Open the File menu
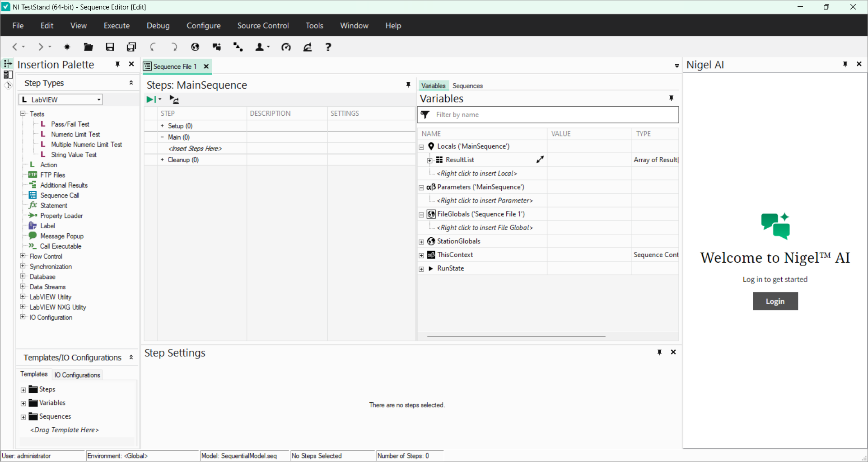 point(18,25)
